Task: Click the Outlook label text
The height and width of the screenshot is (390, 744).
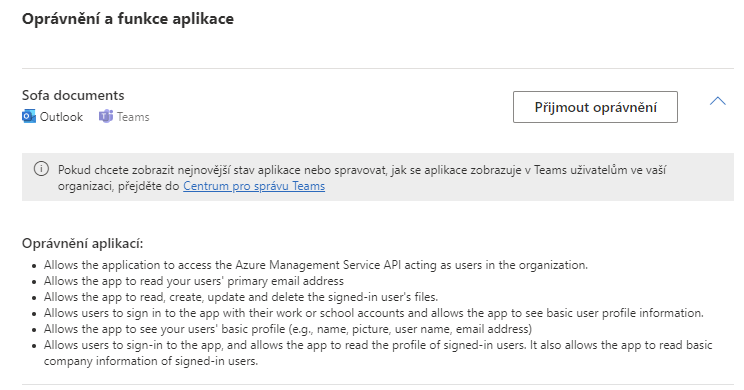Action: coord(61,117)
